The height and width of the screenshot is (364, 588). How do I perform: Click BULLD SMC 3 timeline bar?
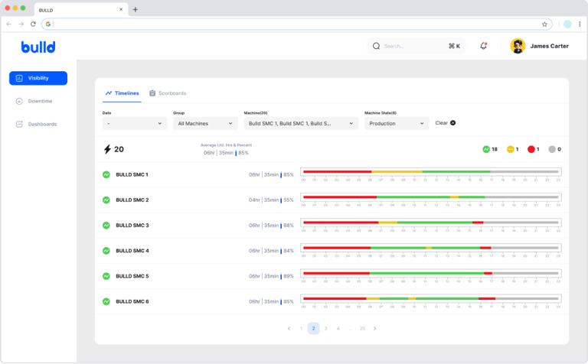pyautogui.click(x=431, y=223)
